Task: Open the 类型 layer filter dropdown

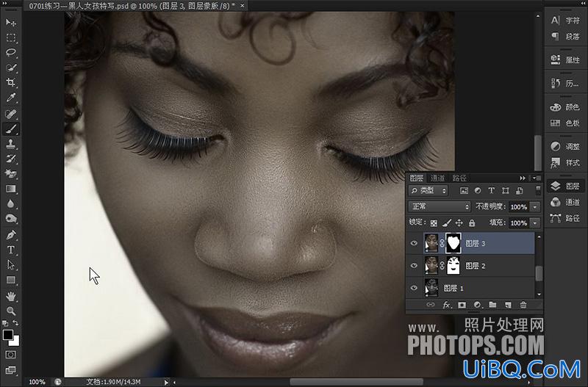Action: [x=429, y=191]
